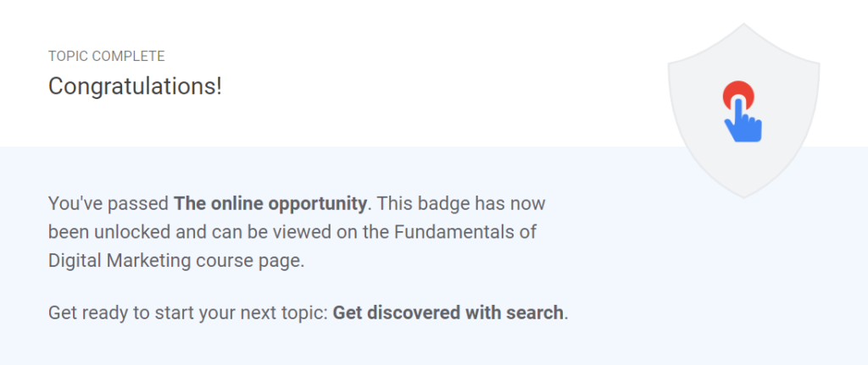Click the course page words
The height and width of the screenshot is (365, 868).
pos(250,261)
